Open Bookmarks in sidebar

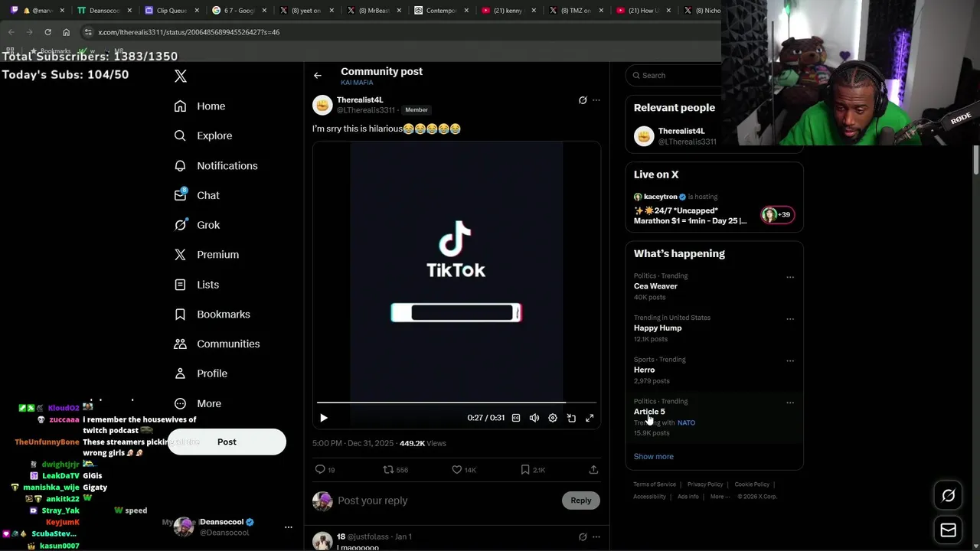[212, 315]
